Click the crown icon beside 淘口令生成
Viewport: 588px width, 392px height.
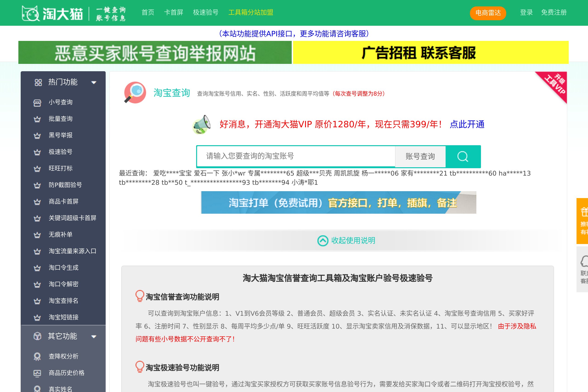point(37,268)
